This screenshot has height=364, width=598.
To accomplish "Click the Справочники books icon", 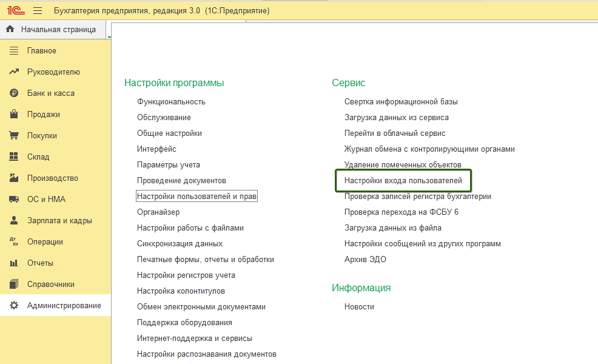I will point(14,284).
